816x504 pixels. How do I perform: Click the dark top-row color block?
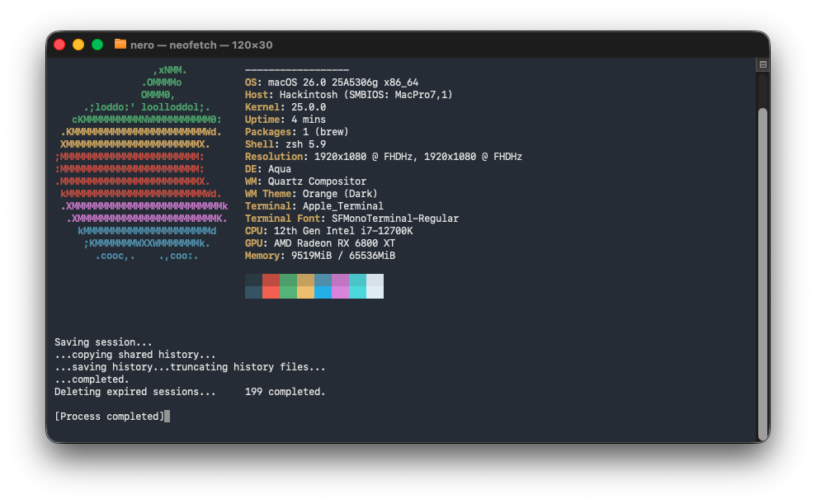253,280
